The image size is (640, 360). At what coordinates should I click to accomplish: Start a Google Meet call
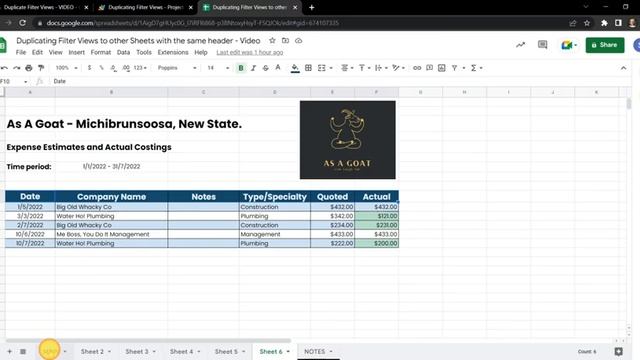568,45
